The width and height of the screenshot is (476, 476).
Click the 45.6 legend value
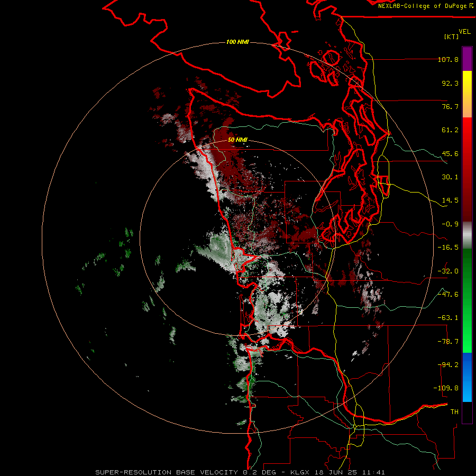pyautogui.click(x=450, y=153)
